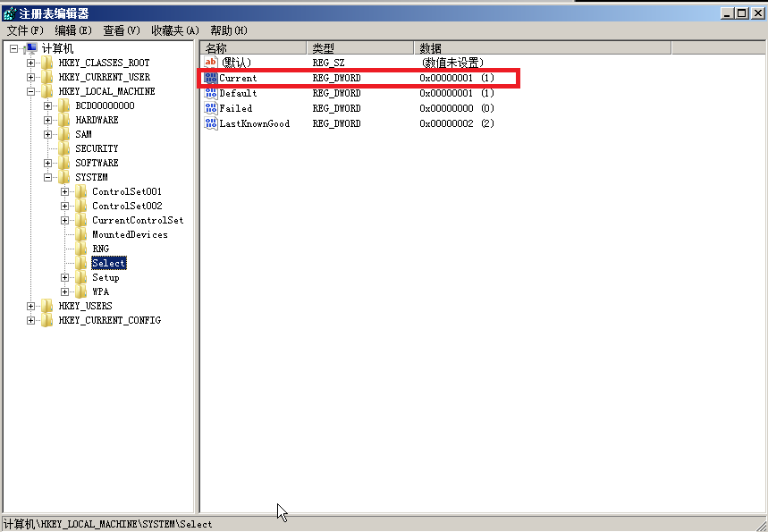
Task: Open the 文件(F) menu
Action: 25,30
